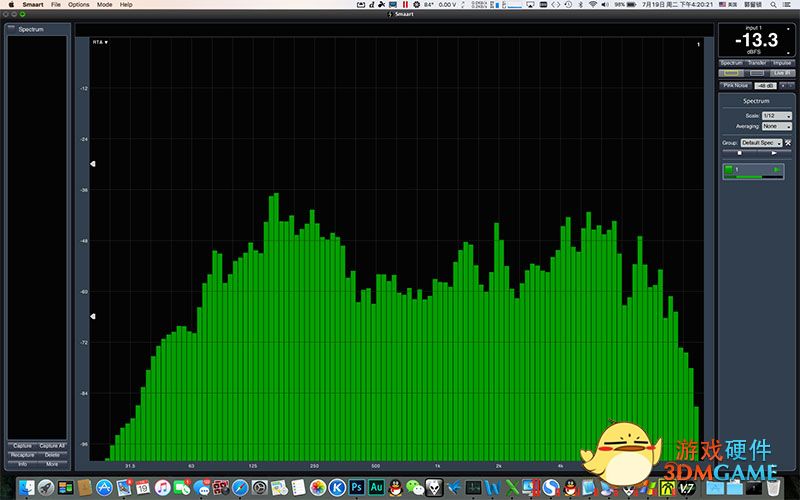Open the Group Default Spec dropdown
The width and height of the screenshot is (800, 500).
(x=761, y=143)
